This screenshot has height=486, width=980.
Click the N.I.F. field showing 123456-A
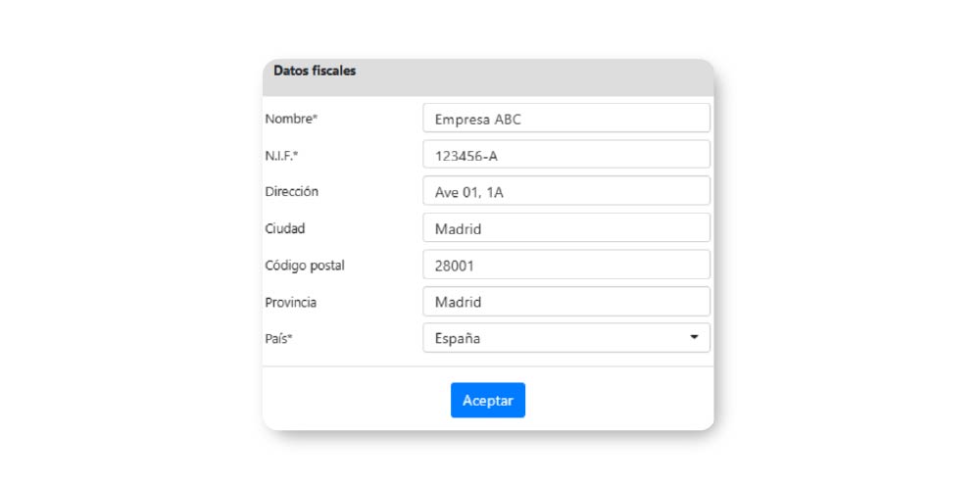(x=565, y=155)
